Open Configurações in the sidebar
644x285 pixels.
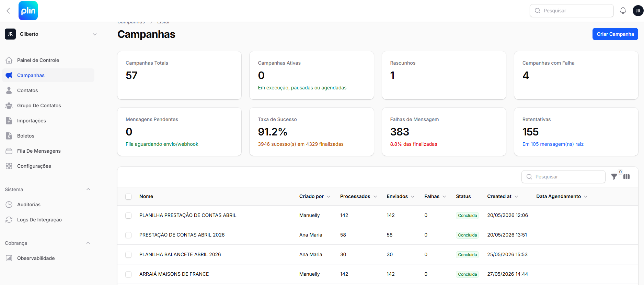pyautogui.click(x=48, y=166)
